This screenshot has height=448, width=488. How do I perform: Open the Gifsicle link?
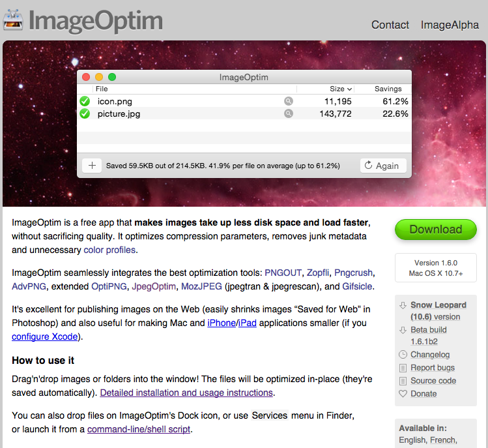(357, 286)
